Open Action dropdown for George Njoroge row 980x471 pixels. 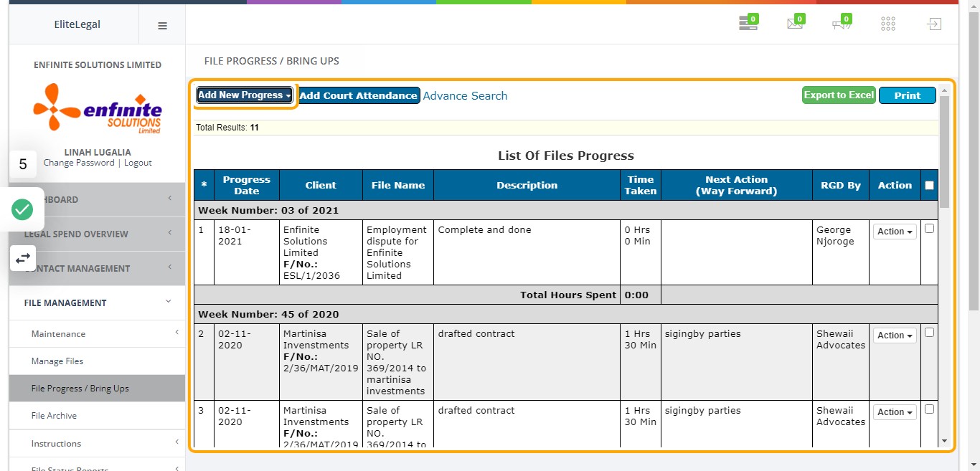pos(895,232)
